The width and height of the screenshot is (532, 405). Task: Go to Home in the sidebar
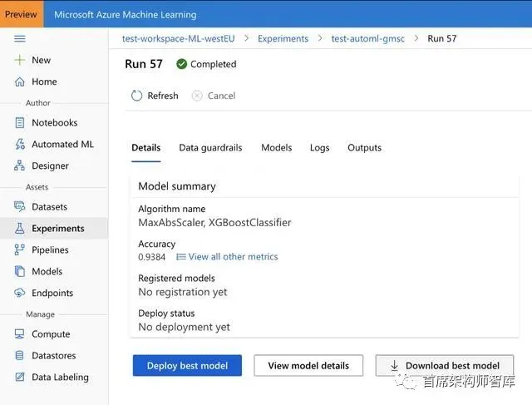(x=44, y=81)
